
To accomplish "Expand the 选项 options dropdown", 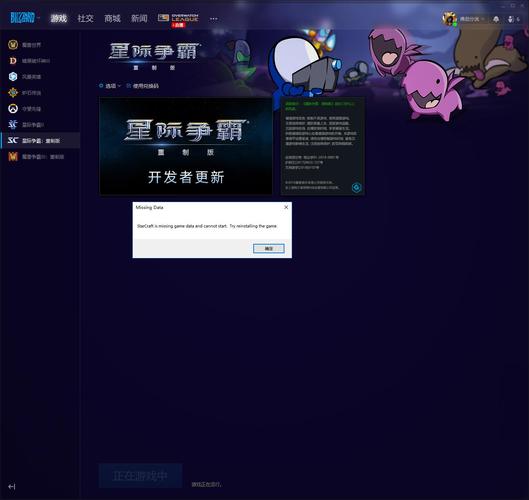I will point(110,86).
